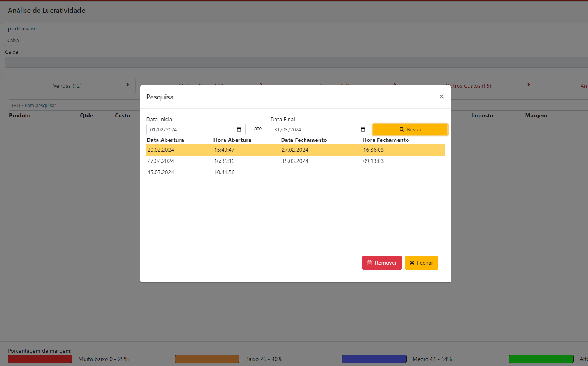This screenshot has height=366, width=588.
Task: Click the red Muito baixo margin swatch
Action: point(40,359)
